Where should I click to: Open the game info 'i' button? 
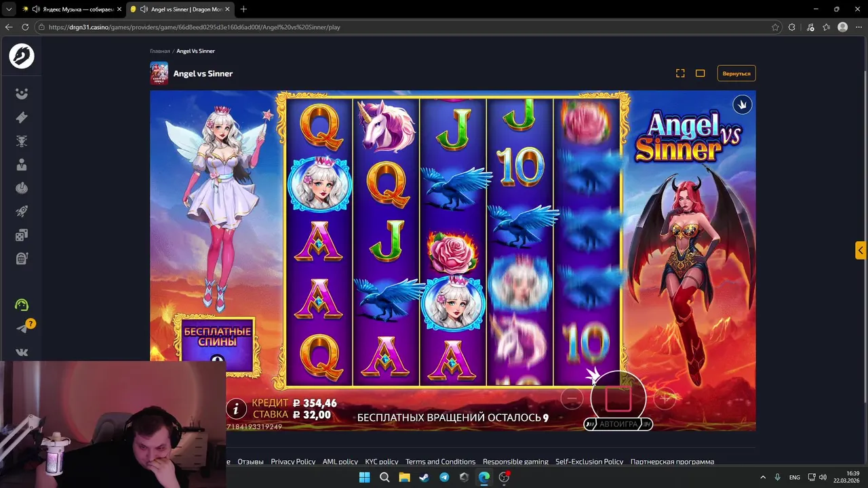tap(235, 409)
